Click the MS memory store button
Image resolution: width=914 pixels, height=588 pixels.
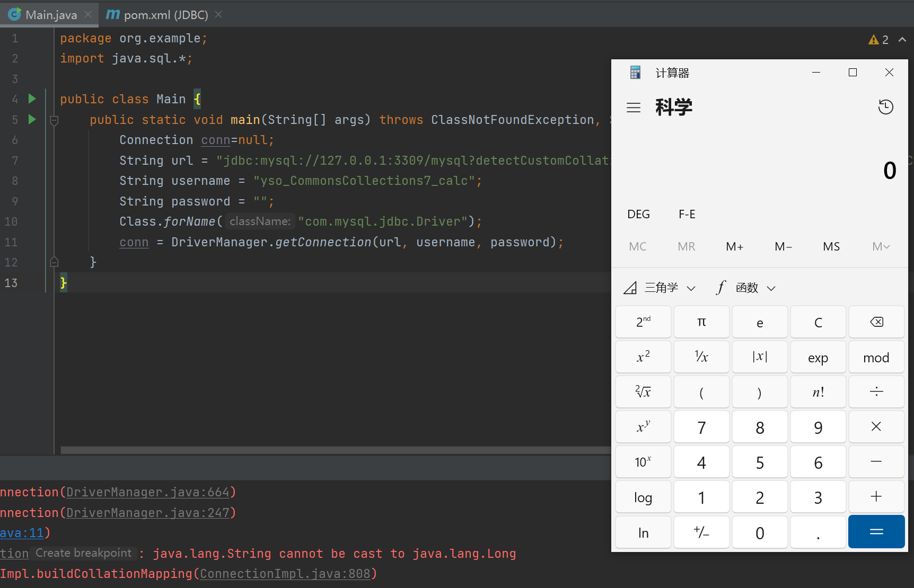[831, 246]
